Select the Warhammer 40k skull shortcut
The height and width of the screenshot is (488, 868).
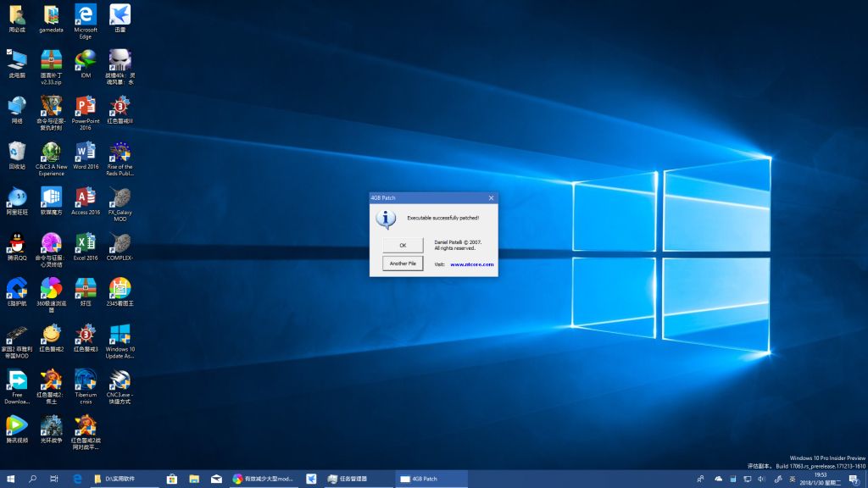[120, 67]
